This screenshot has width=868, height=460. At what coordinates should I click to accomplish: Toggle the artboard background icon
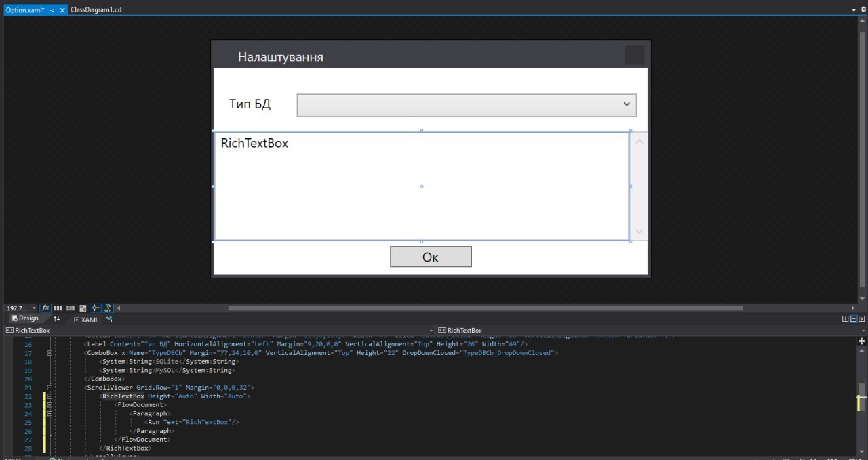[83, 308]
